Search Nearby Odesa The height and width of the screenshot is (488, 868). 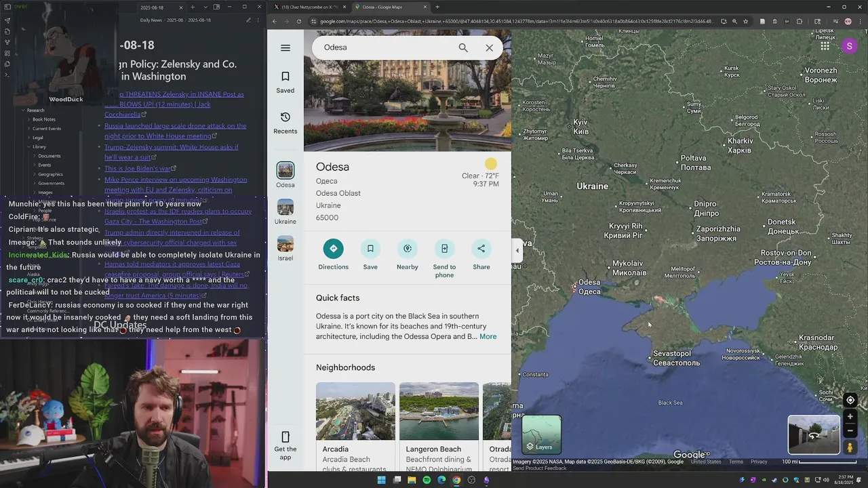coord(408,255)
